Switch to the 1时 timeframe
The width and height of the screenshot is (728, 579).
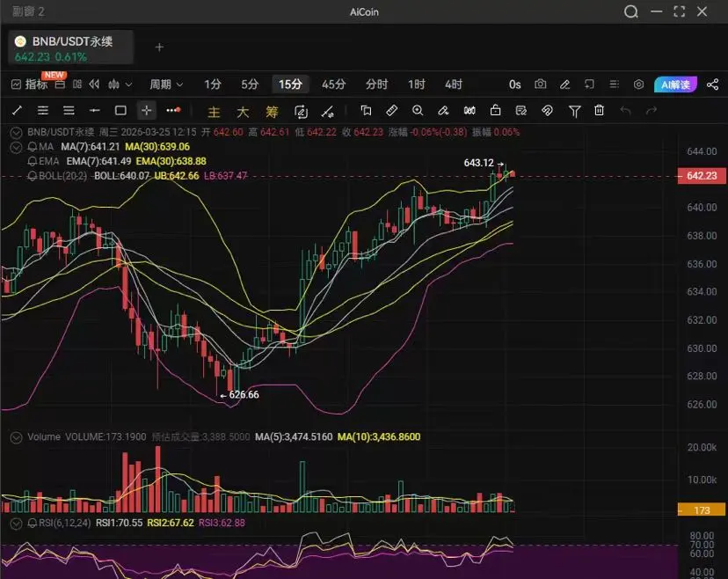pyautogui.click(x=416, y=84)
